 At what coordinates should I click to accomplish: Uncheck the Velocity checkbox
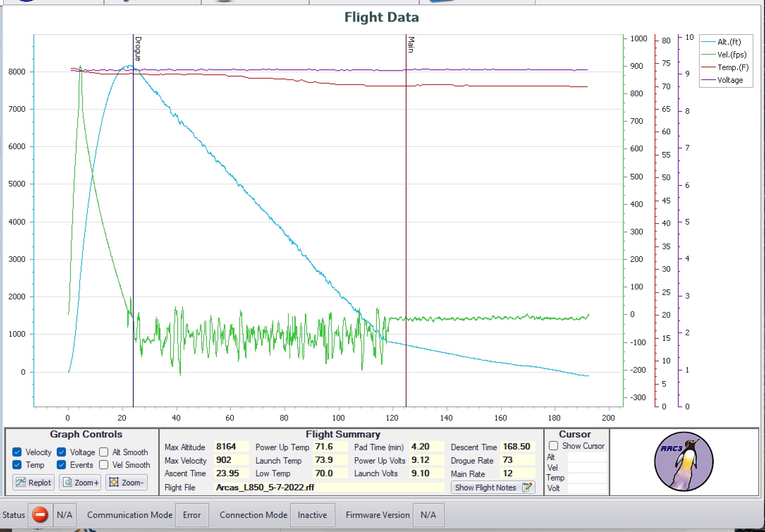coord(17,452)
